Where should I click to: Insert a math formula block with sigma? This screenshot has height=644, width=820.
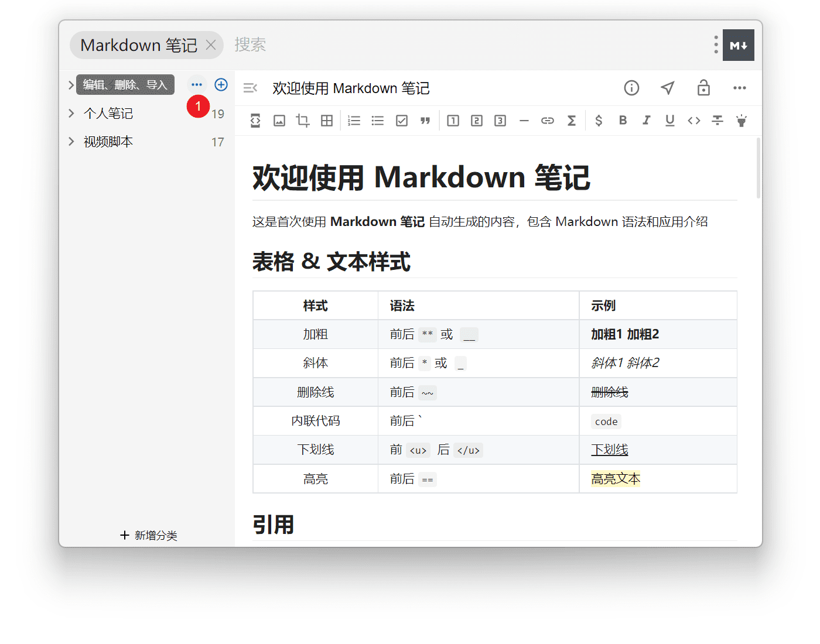pyautogui.click(x=572, y=121)
